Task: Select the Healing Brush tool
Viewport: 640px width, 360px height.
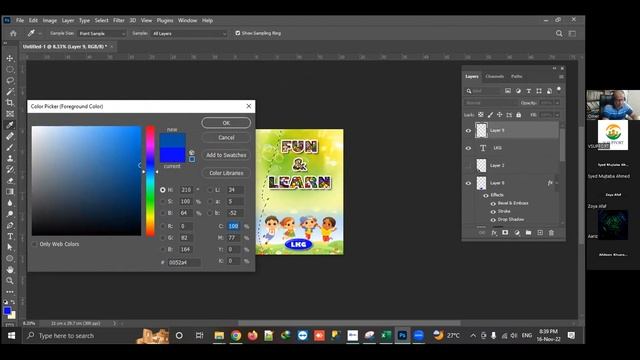Action: tap(10, 136)
